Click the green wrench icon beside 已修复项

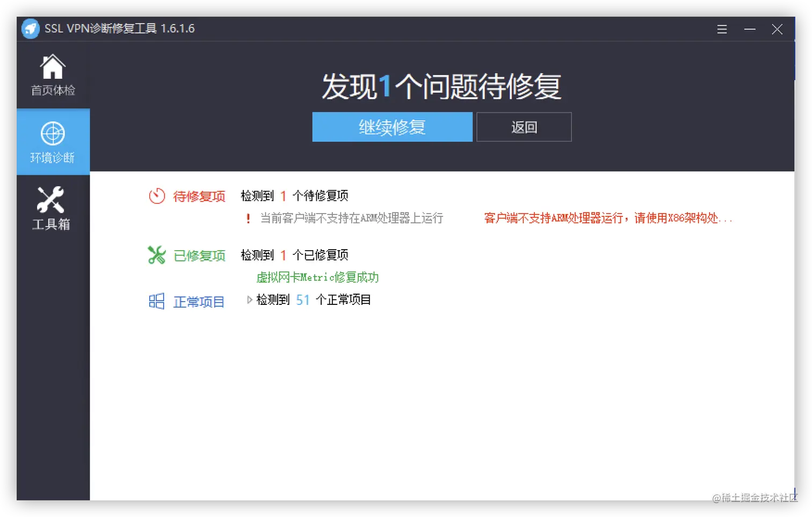tap(157, 254)
